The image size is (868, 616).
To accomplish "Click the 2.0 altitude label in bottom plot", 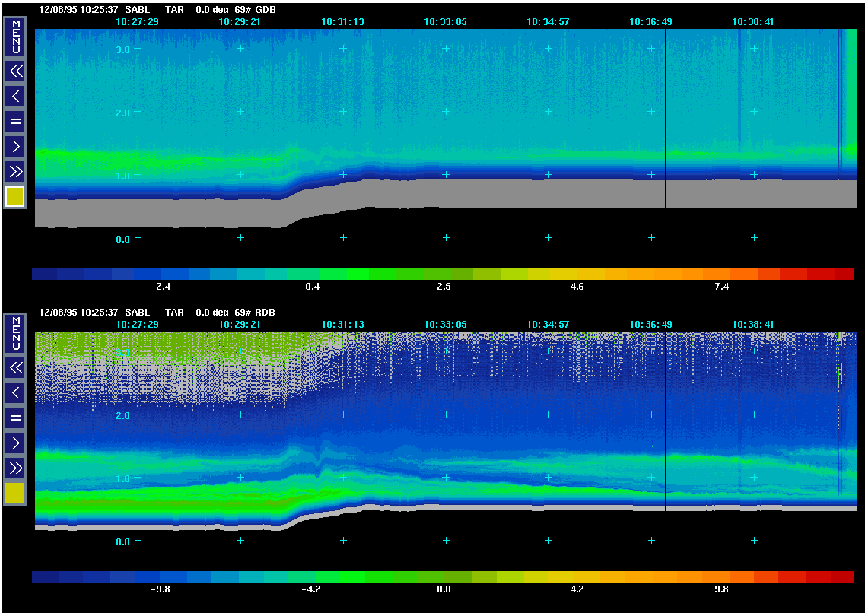I will 124,416.
